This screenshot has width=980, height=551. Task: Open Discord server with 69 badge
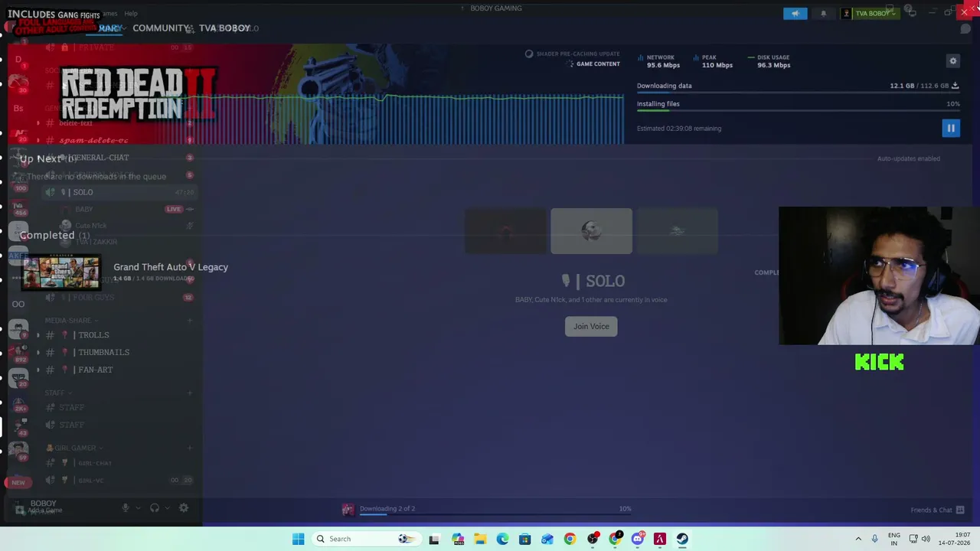point(18,451)
